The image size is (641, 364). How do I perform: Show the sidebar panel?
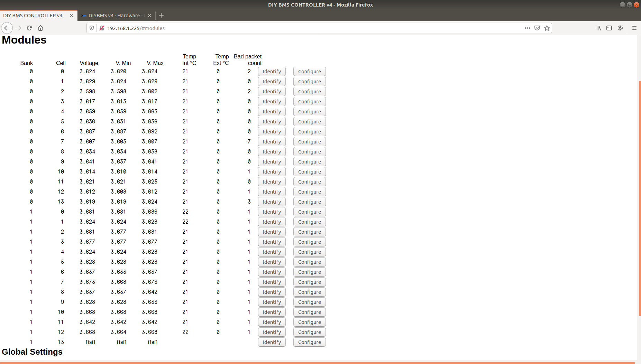tap(609, 28)
